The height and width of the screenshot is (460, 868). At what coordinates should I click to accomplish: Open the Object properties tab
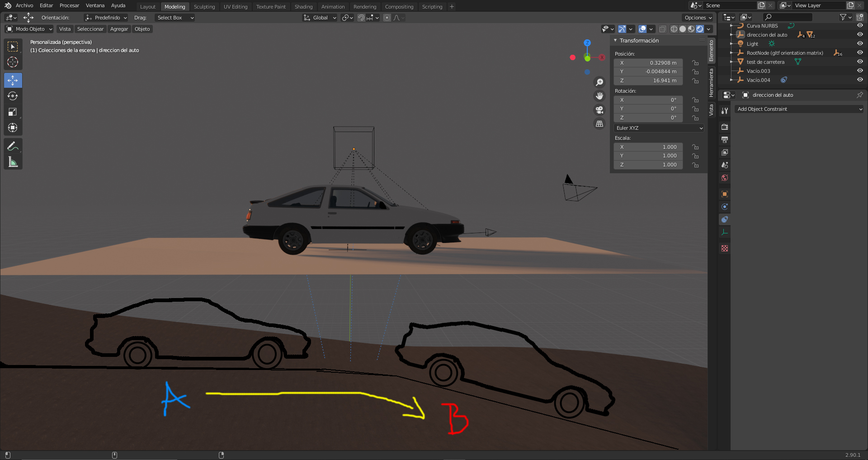(x=725, y=194)
